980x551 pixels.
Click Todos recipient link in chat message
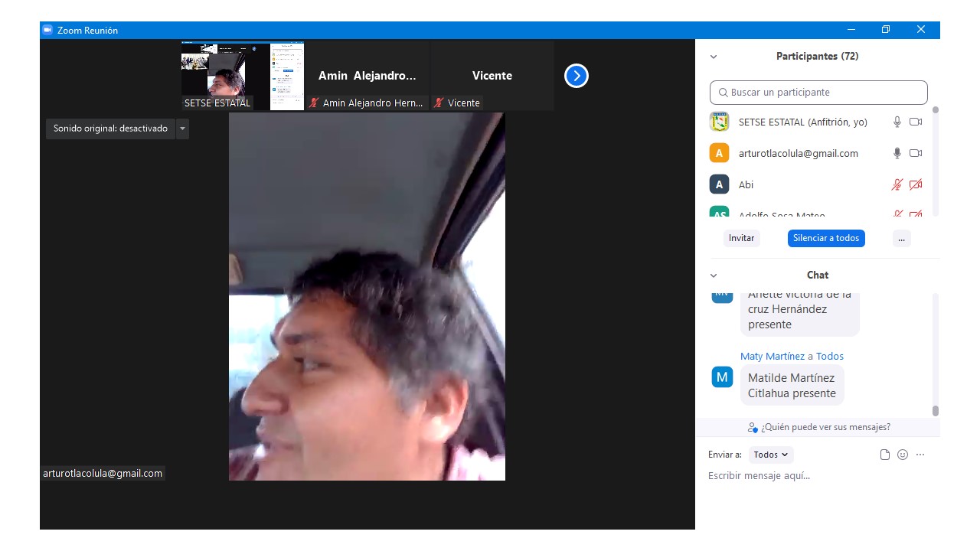[x=830, y=356]
